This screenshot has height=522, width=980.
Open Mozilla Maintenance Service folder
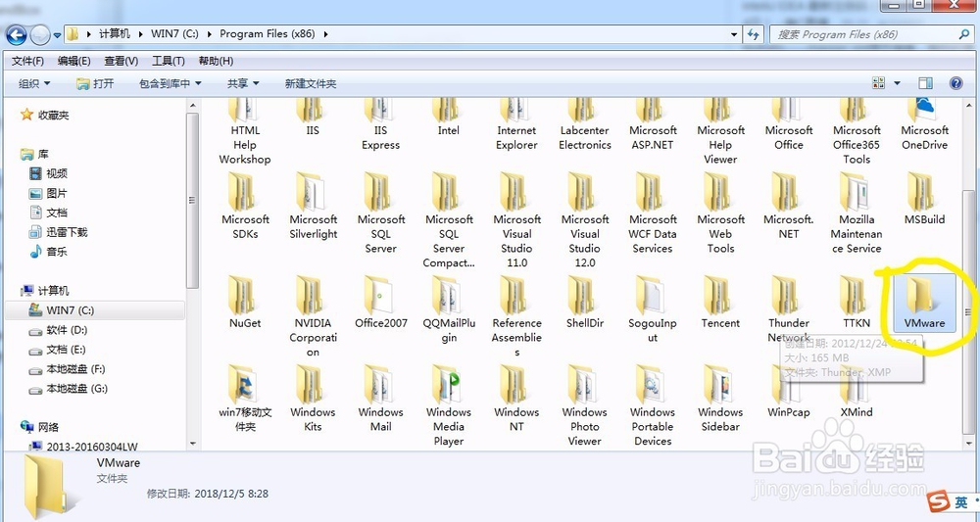tap(857, 214)
